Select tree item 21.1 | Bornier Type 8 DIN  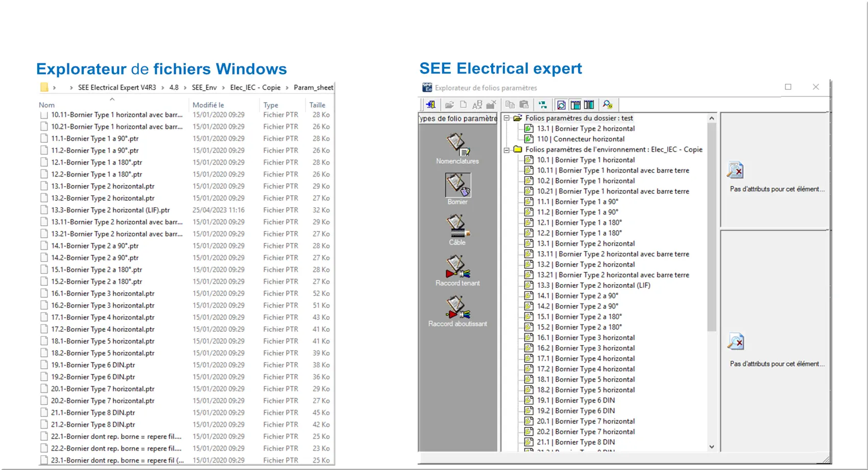point(575,442)
